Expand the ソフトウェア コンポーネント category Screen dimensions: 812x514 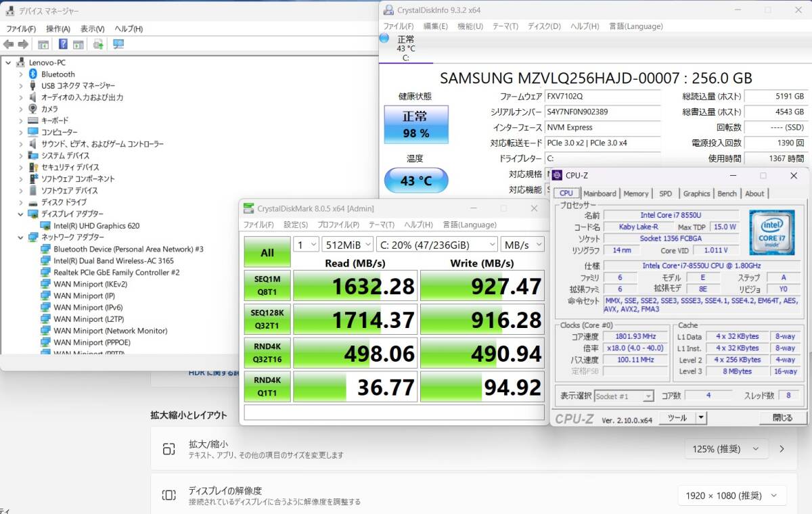(20, 179)
